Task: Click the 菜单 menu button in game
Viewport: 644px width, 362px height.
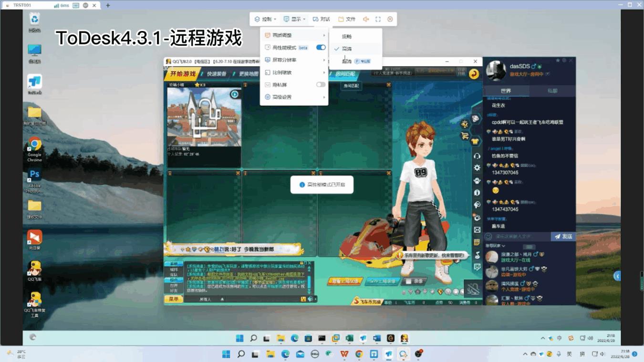Action: (173, 299)
